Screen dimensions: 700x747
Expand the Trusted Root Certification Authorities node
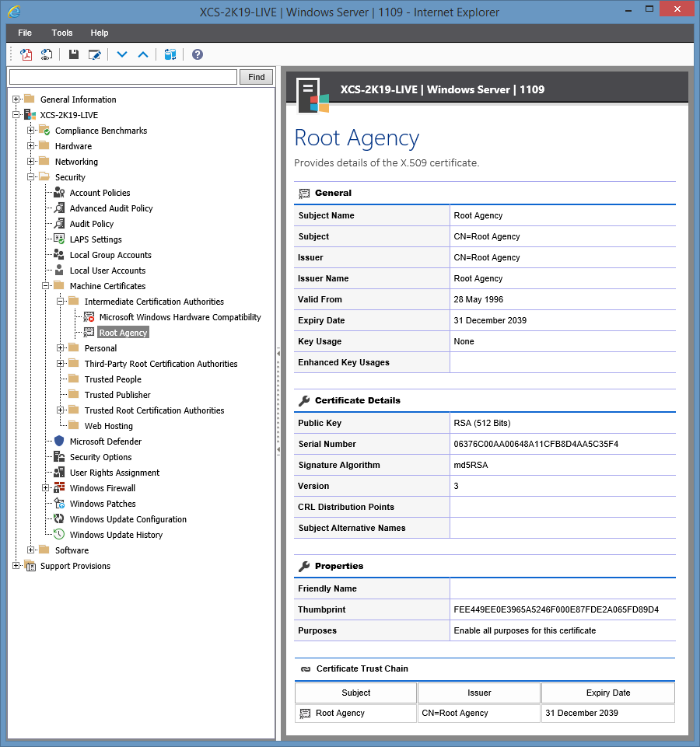[61, 410]
